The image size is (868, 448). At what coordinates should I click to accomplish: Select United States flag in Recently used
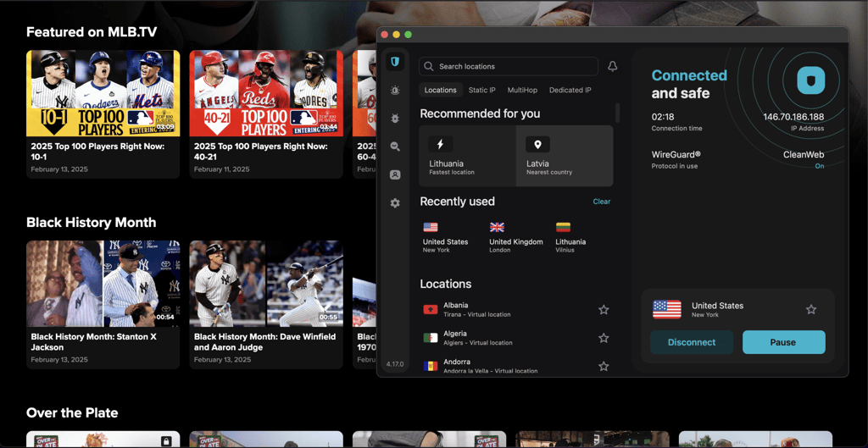430,227
